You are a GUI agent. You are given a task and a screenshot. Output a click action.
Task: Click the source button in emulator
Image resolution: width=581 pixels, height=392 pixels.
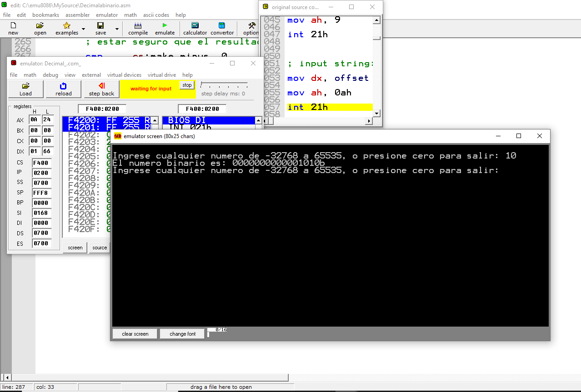click(100, 248)
